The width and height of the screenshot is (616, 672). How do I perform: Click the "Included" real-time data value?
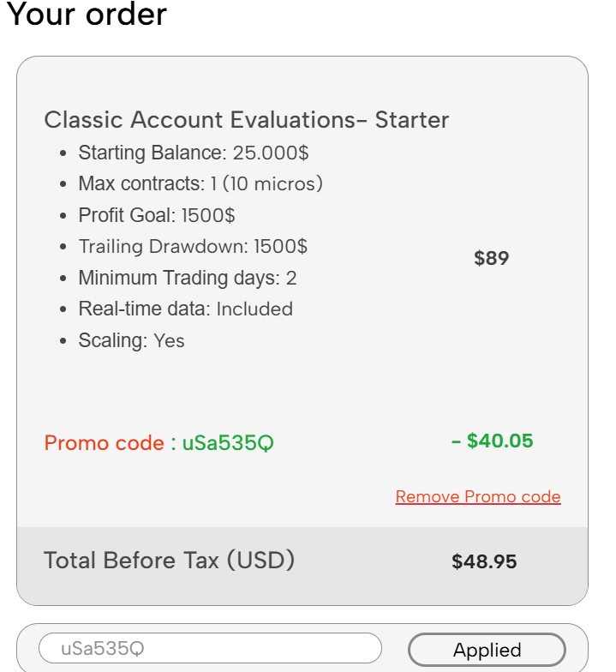coord(254,309)
